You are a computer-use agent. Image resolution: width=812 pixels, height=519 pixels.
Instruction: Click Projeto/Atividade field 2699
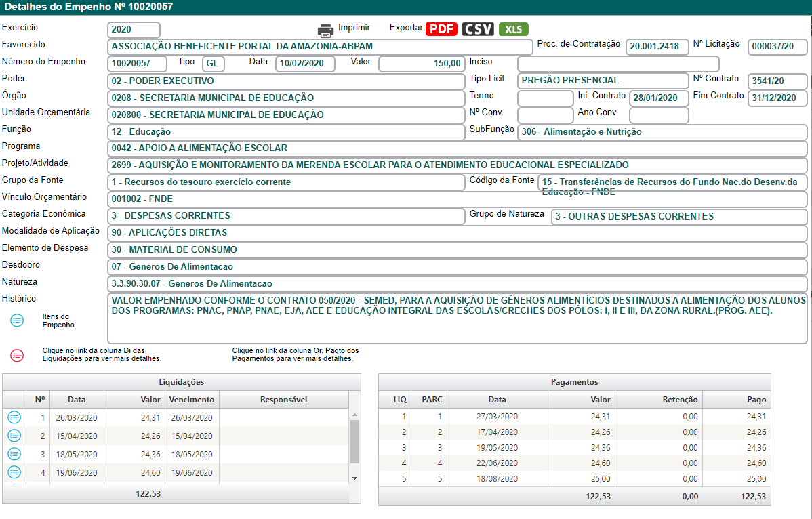(x=458, y=165)
